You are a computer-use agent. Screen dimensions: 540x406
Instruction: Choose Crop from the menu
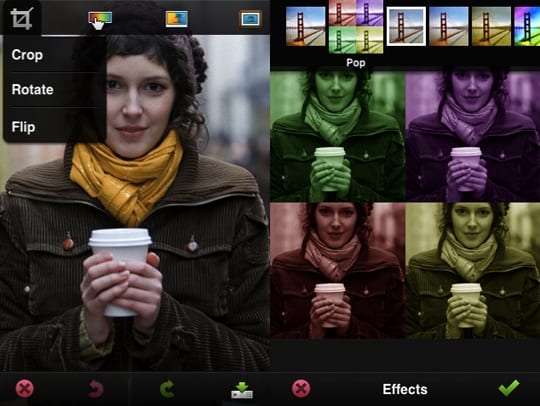tap(27, 55)
